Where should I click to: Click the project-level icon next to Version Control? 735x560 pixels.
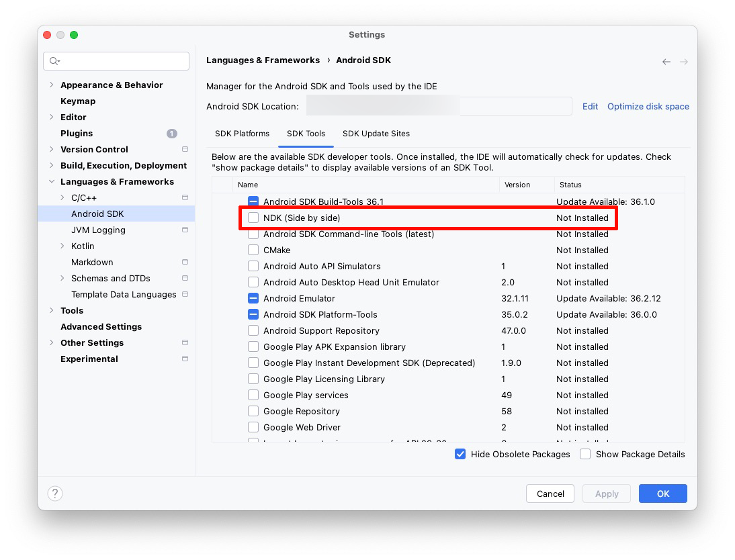(x=185, y=150)
